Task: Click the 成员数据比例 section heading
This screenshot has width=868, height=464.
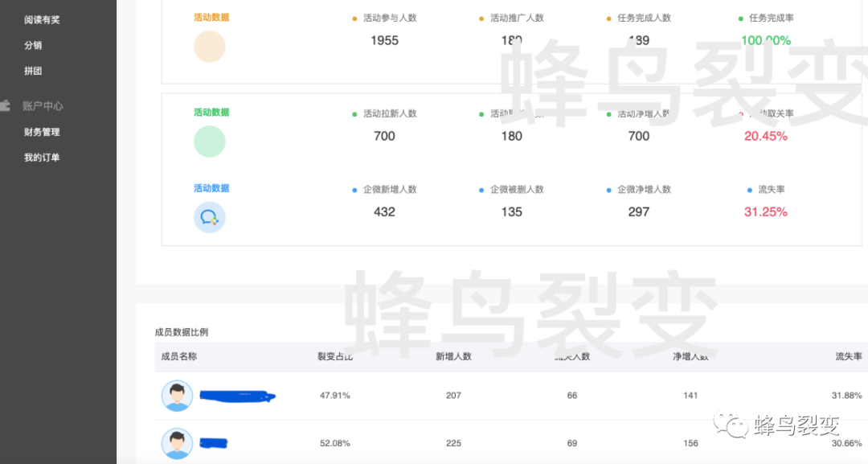Action: point(182,332)
